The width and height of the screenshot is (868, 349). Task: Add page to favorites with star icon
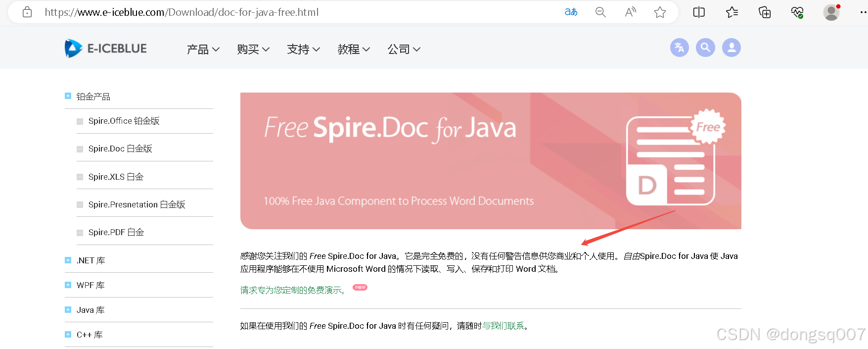click(x=660, y=12)
